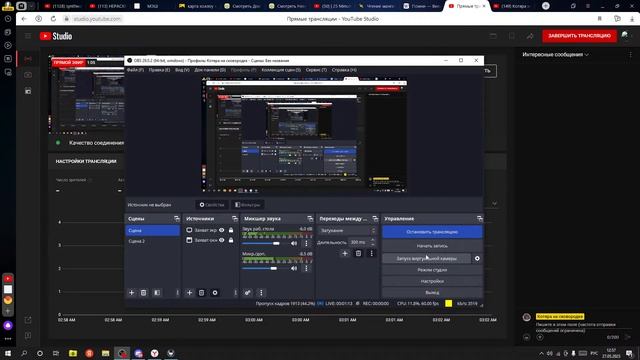Viewport: 640px width, 360px height.
Task: Open Manage section in Studio left sidebar
Action: 28,91
